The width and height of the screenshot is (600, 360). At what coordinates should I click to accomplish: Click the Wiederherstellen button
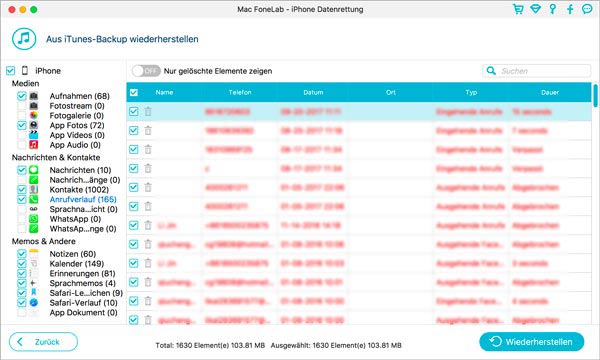point(532,342)
